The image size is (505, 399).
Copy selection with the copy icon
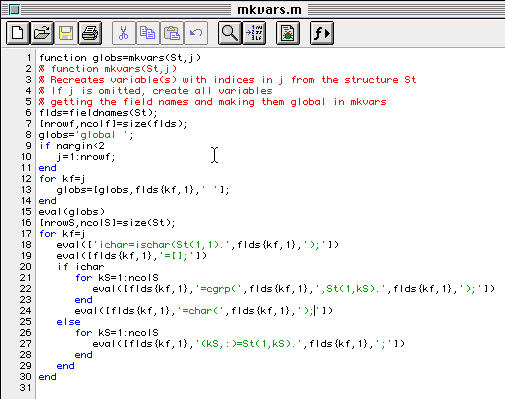[x=148, y=33]
